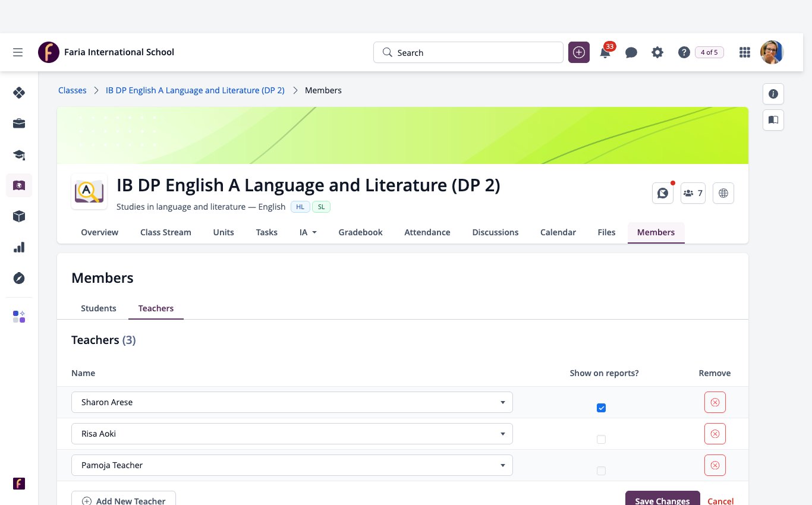Open the settings gear icon

[657, 52]
